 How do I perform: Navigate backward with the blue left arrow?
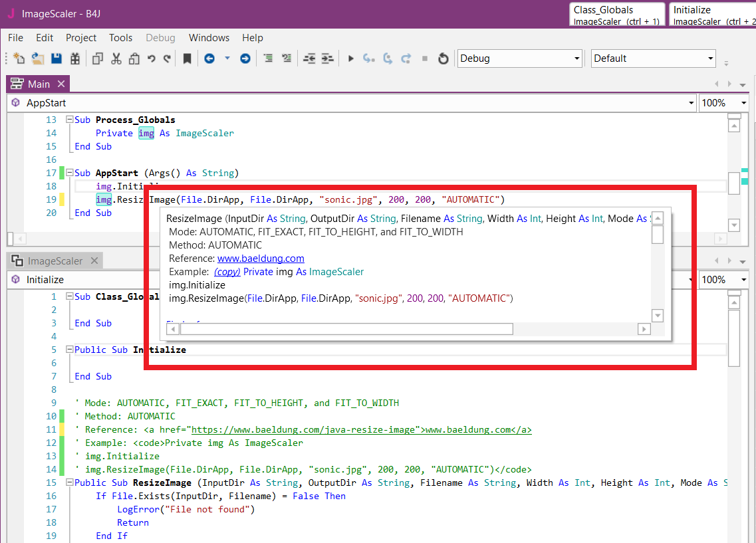pos(209,58)
